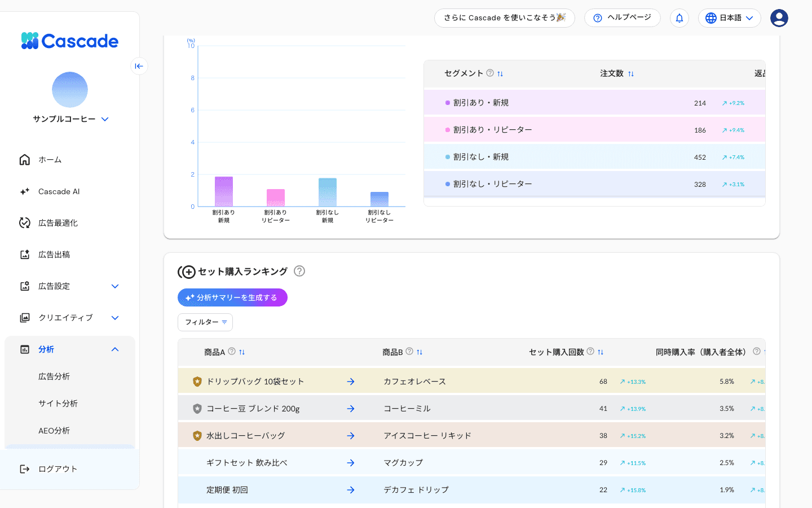
Task: Select the 割引あり・新規 segment row
Action: pos(594,103)
